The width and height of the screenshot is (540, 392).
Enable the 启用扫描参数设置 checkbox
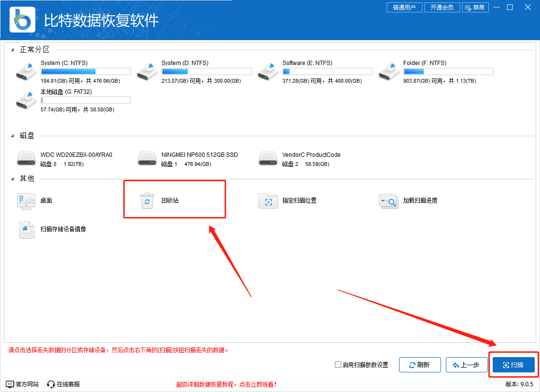pyautogui.click(x=338, y=365)
